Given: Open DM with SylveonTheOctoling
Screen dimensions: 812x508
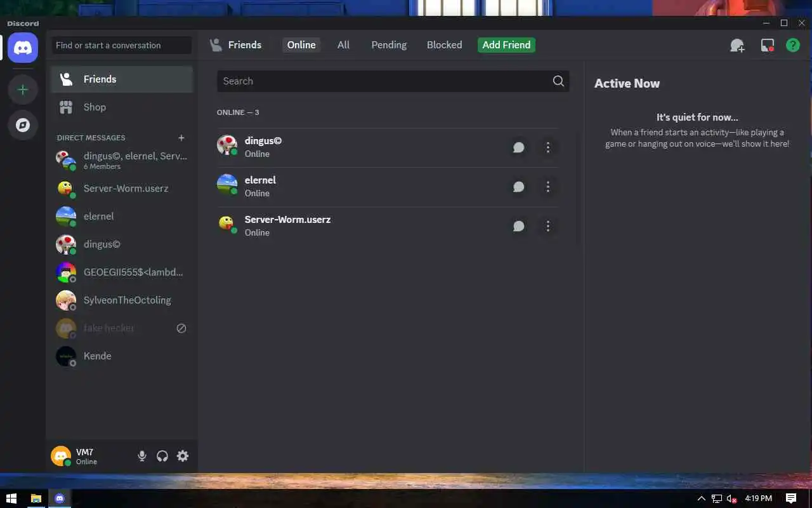Looking at the screenshot, I should pyautogui.click(x=122, y=300).
